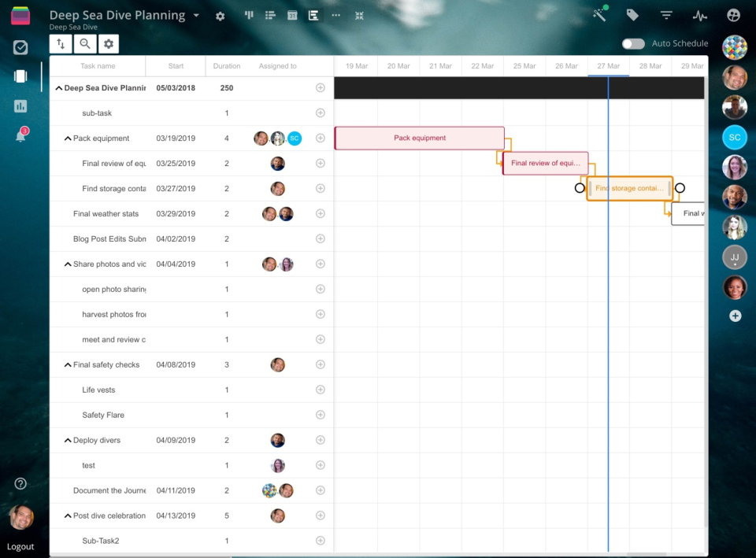Select the Pack equipment bar in the timeline
The width and height of the screenshot is (756, 558).
tap(419, 138)
